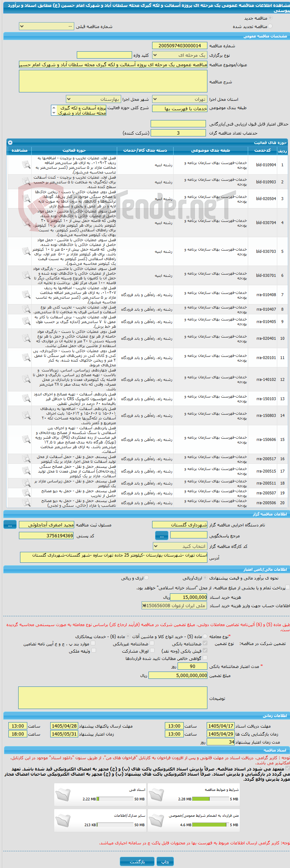This screenshot has height=868, width=290.
Task: Click اسناد فنی size progress bar
Action: pos(115,799)
